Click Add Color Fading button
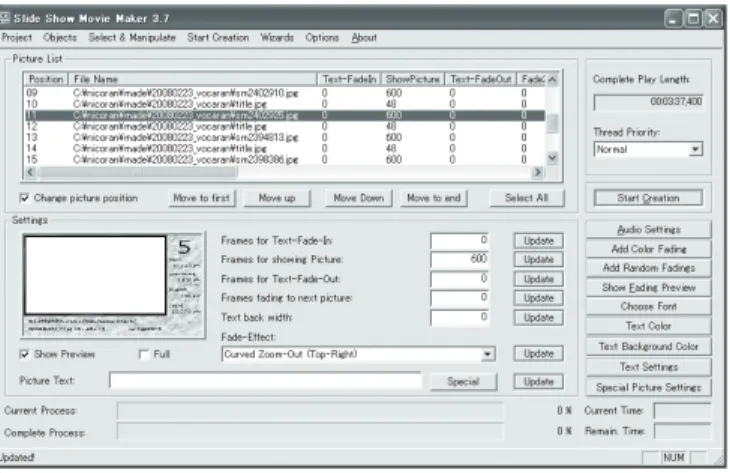730x473 pixels. (649, 249)
